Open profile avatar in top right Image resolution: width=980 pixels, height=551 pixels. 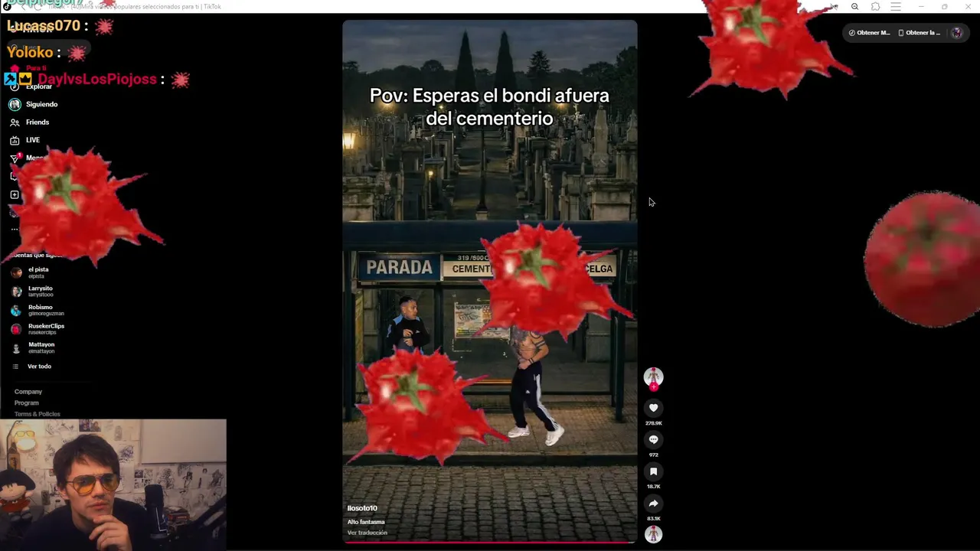pyautogui.click(x=956, y=33)
